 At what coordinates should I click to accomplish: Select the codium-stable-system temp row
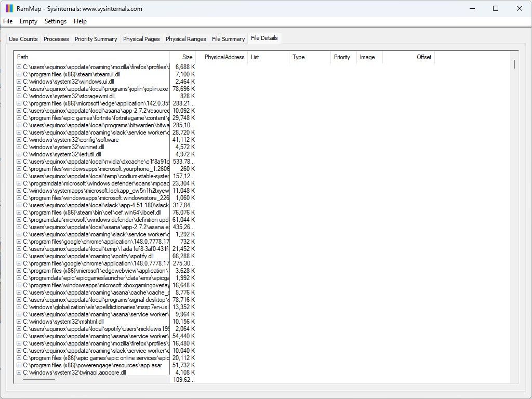[96, 176]
